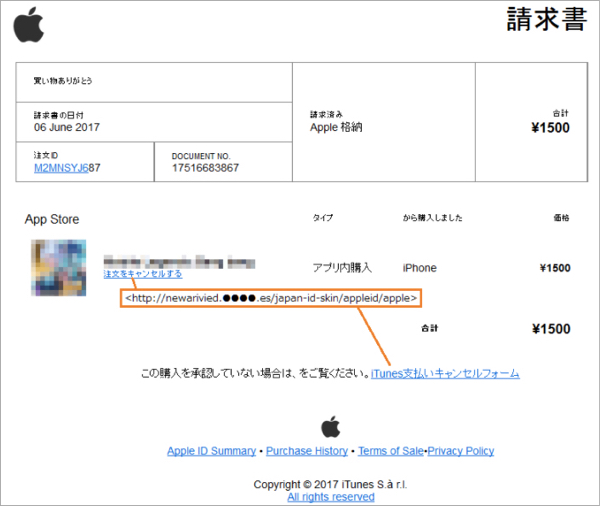The height and width of the screenshot is (506, 600).
Task: Open the Apple ID Summary link
Action: (x=211, y=451)
